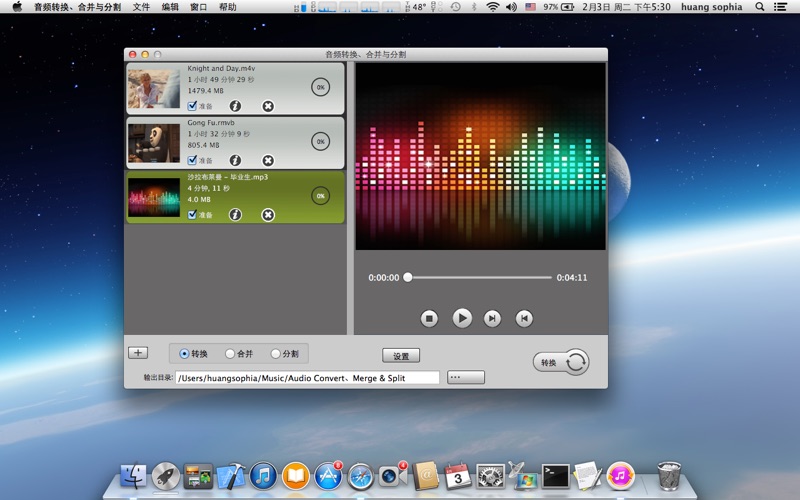Click the ... browse output folder button

click(466, 378)
